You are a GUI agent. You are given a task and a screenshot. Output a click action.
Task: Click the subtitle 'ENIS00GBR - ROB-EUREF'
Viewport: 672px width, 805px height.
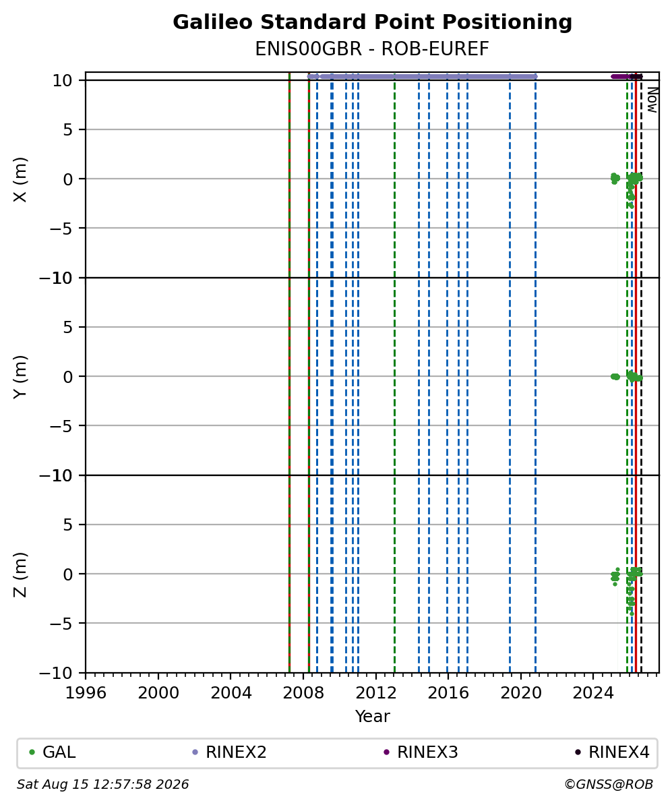click(x=372, y=49)
